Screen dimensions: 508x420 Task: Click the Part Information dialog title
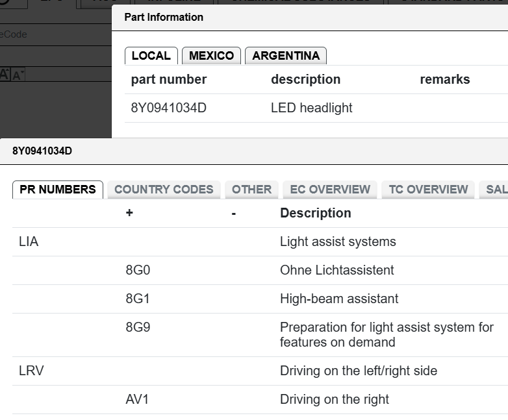[x=164, y=17]
